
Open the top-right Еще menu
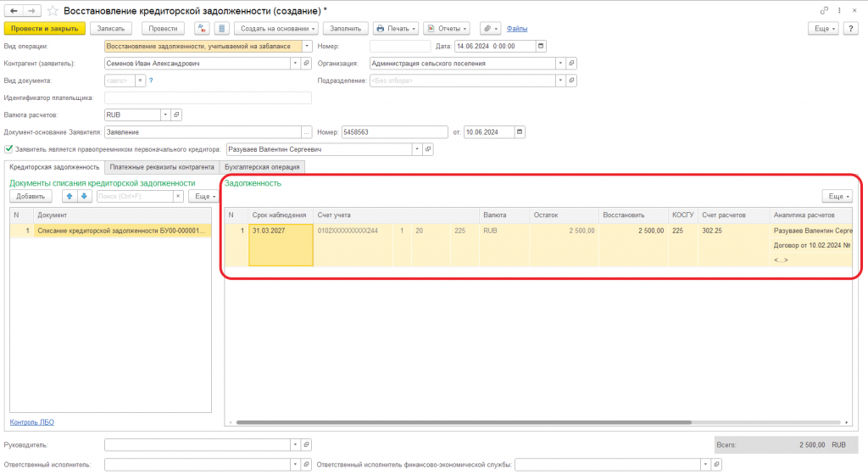(x=823, y=28)
